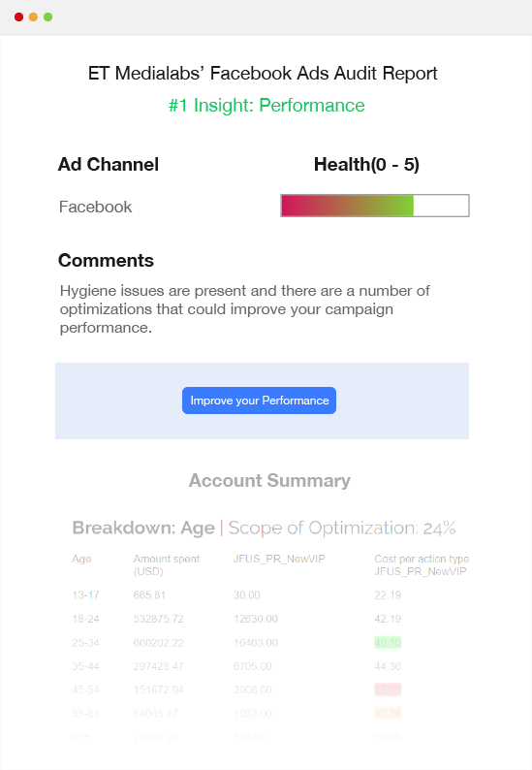Select the 25-34 age row label
The image size is (532, 770).
[85, 643]
